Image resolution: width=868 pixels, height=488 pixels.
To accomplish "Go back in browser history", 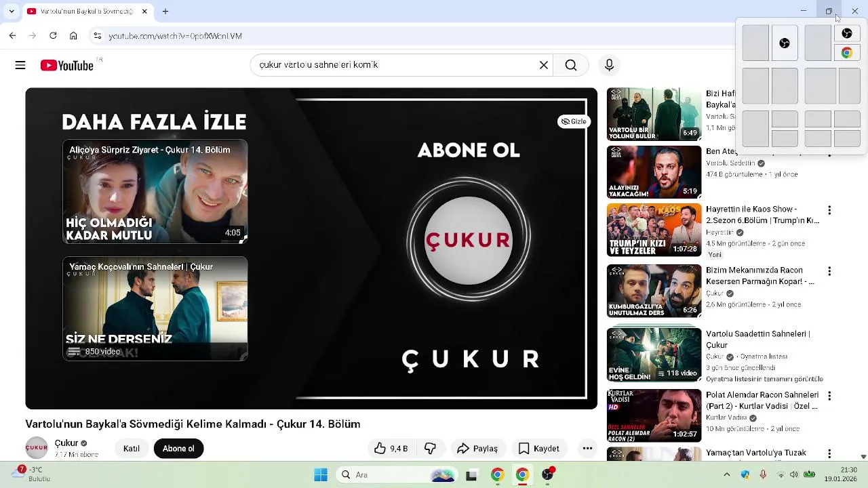I will point(12,36).
